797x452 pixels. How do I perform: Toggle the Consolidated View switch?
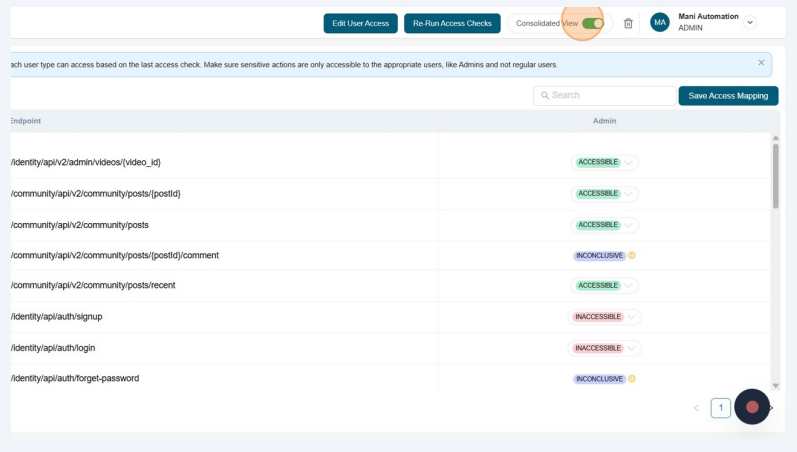(x=592, y=23)
